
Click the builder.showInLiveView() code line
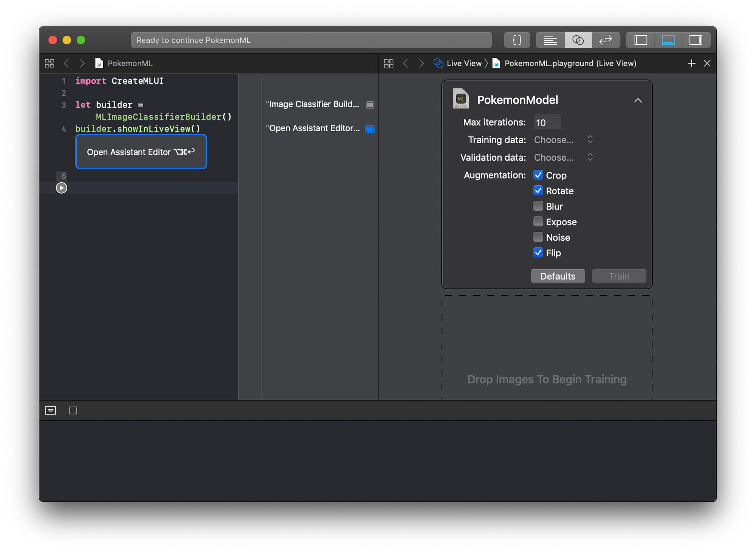(x=138, y=129)
